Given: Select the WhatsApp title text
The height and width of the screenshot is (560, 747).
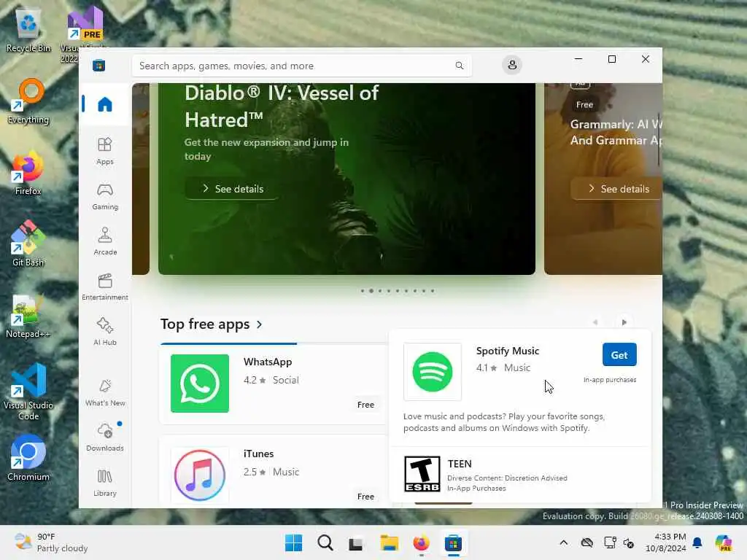Looking at the screenshot, I should point(268,362).
